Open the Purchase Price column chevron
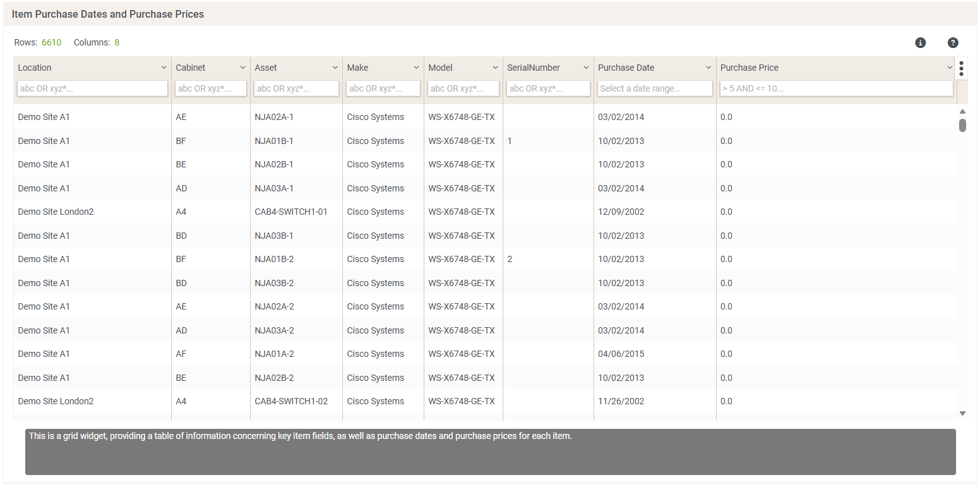 coord(949,68)
